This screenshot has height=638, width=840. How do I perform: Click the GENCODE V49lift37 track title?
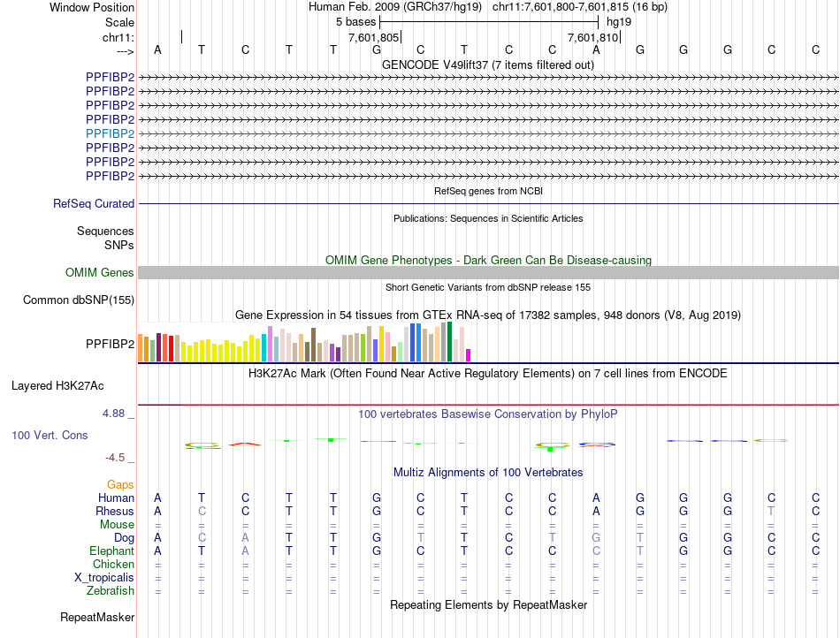[487, 65]
